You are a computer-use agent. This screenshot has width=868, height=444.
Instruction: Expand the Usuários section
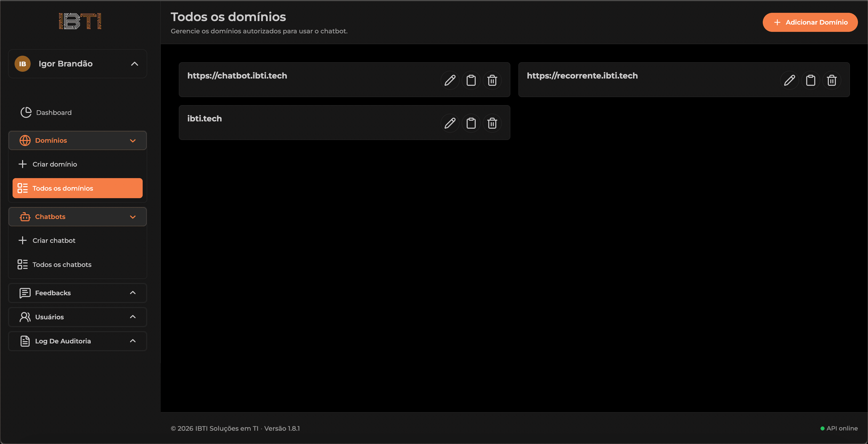coord(133,317)
